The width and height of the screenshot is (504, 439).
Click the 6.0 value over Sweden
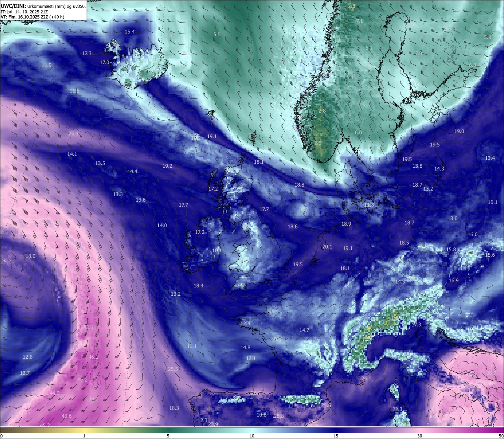point(358,132)
